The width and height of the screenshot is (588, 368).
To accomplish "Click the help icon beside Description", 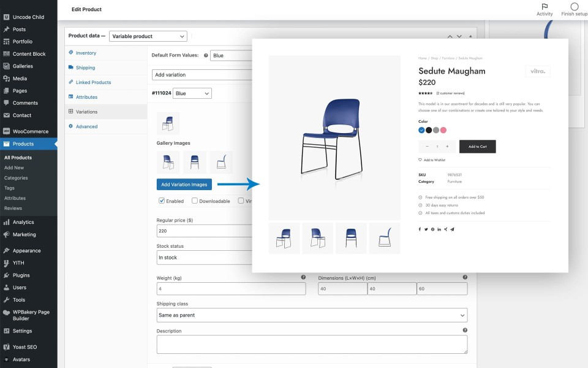I will (465, 330).
